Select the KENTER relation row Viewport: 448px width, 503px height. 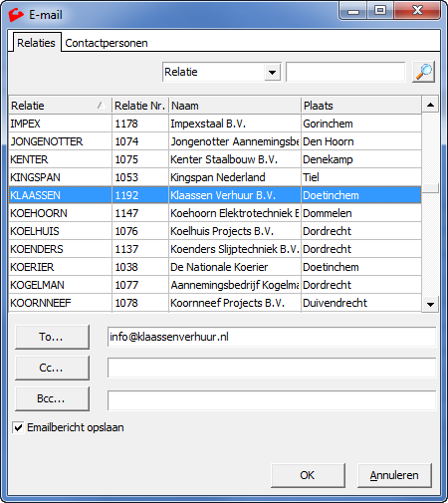click(215, 159)
